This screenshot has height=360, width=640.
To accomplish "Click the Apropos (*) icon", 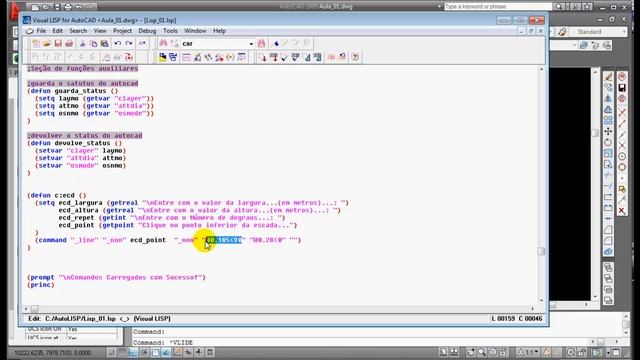I will coord(230,57).
